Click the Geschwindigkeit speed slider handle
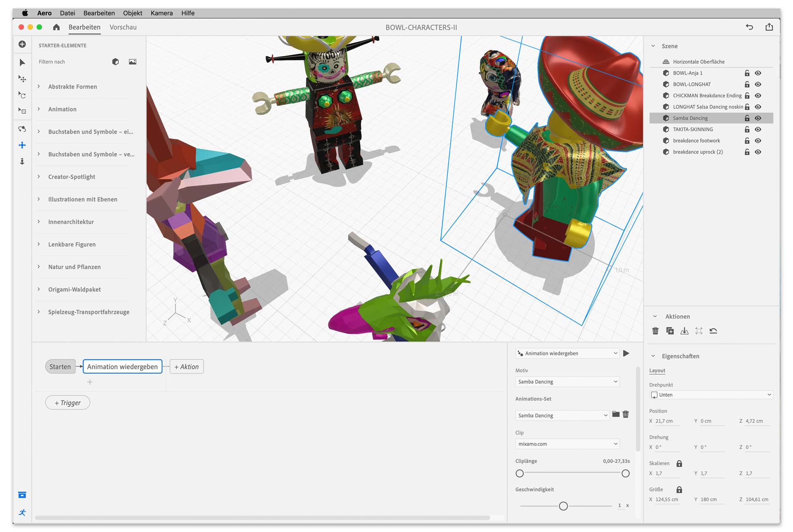The height and width of the screenshot is (532, 793). 563,506
